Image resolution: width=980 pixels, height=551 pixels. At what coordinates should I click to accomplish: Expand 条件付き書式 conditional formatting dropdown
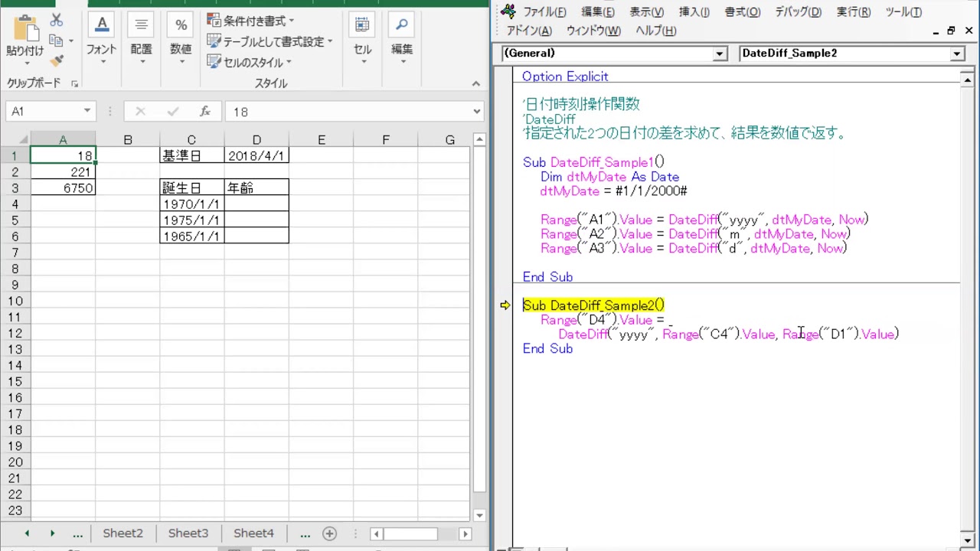pyautogui.click(x=291, y=21)
